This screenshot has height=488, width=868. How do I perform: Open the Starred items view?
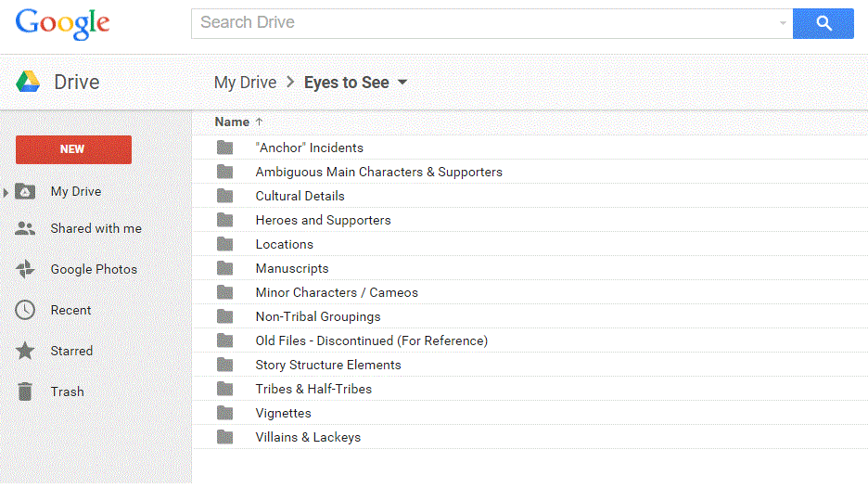[71, 351]
